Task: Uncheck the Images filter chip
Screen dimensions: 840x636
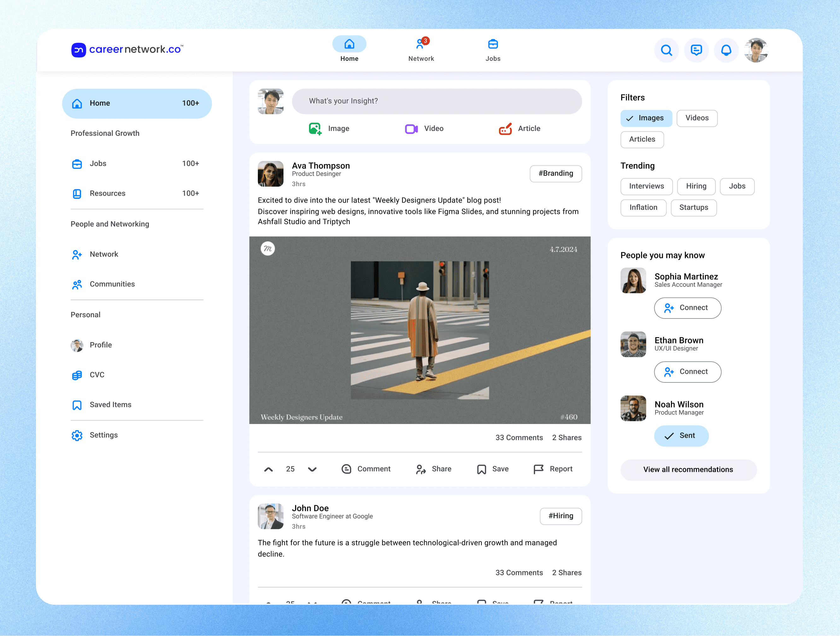Action: tap(645, 118)
